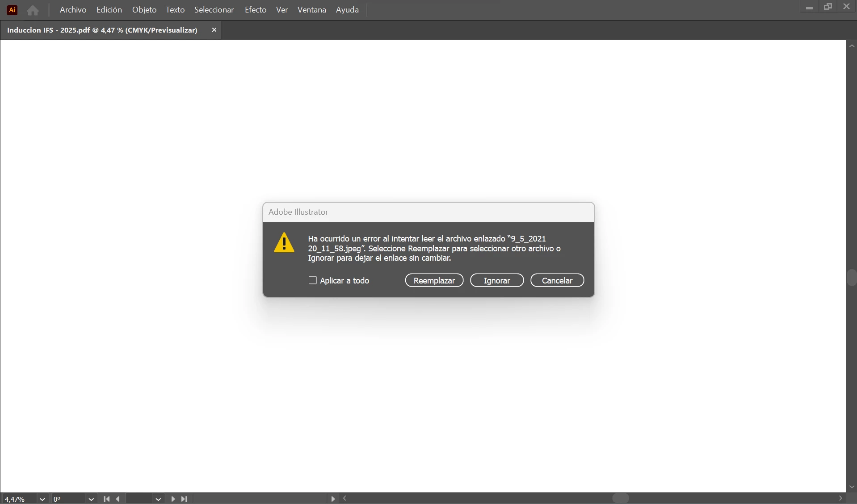Enable the Aplicar a todo checkbox

(x=313, y=280)
